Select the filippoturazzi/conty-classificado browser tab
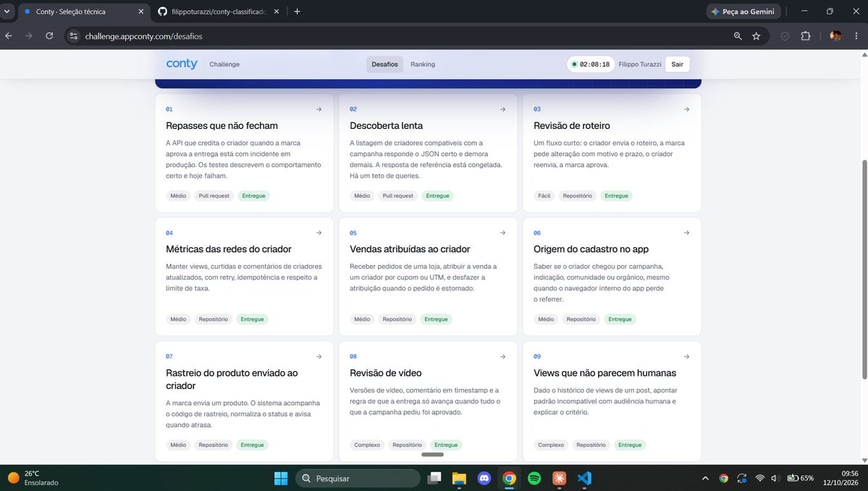 click(219, 11)
